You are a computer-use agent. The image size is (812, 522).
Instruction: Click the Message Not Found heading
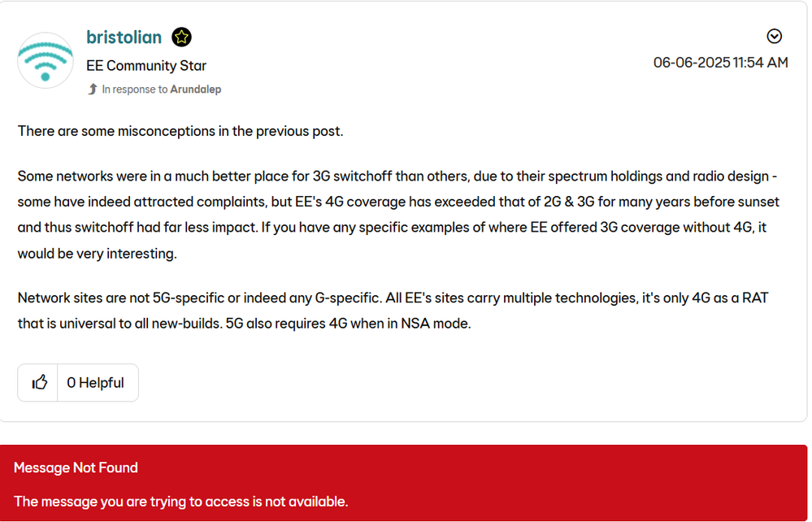[76, 468]
